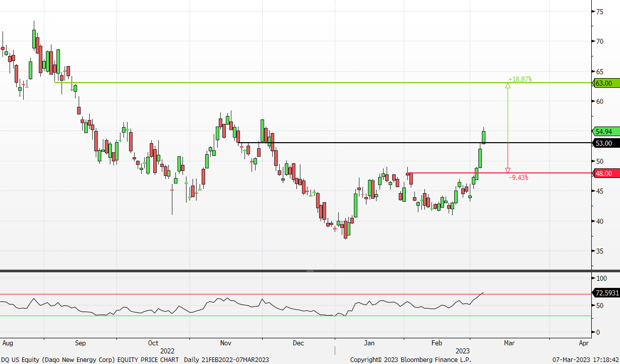Click the Nov date axis label
The width and height of the screenshot is (620, 364).
(x=226, y=343)
